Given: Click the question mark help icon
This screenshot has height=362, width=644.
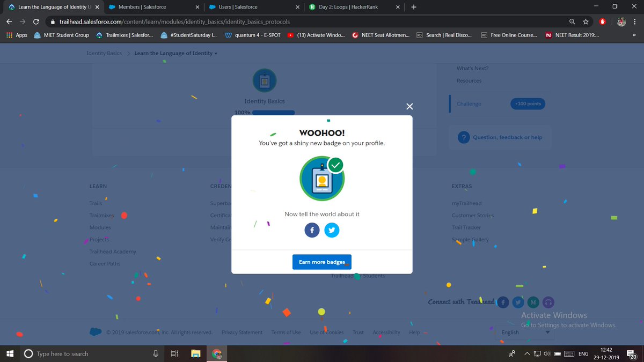Looking at the screenshot, I should tap(464, 137).
